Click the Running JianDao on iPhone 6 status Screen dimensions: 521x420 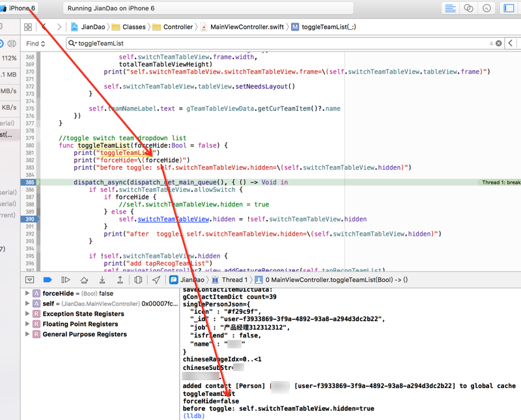(208, 8)
